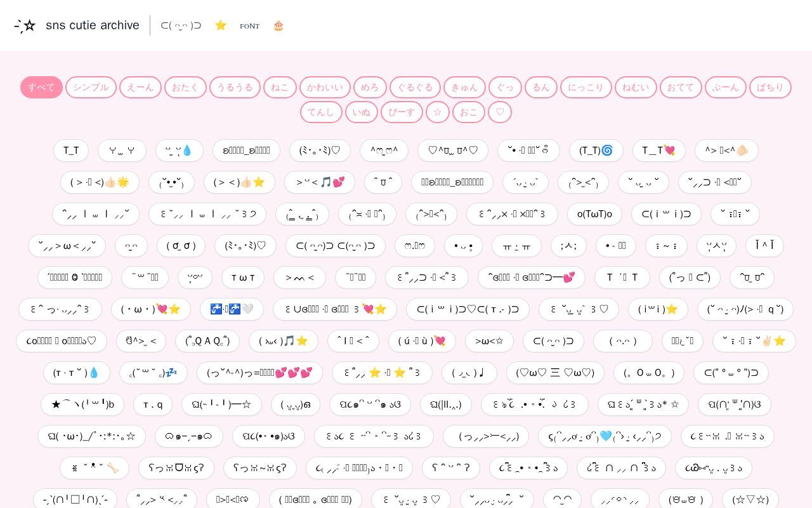812x508 pixels.
Task: Filter by めろ tag
Action: (x=370, y=87)
